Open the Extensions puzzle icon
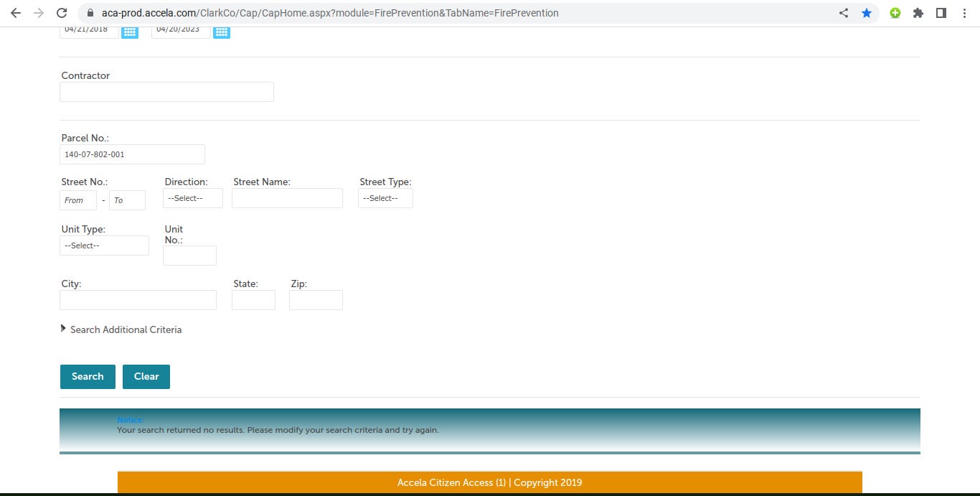The width and height of the screenshot is (980, 496). pos(918,13)
